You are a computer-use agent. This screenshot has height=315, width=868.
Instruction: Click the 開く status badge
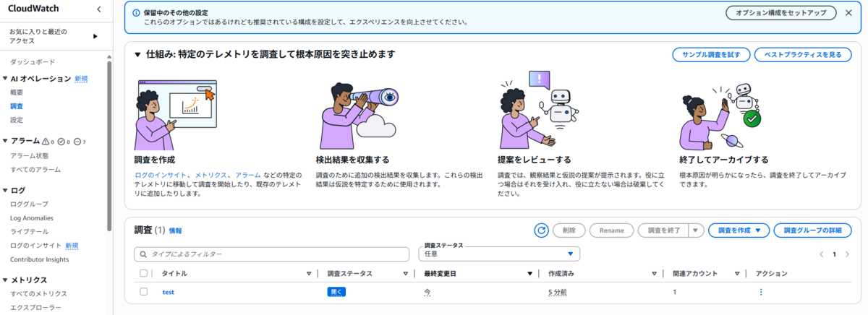pyautogui.click(x=337, y=292)
